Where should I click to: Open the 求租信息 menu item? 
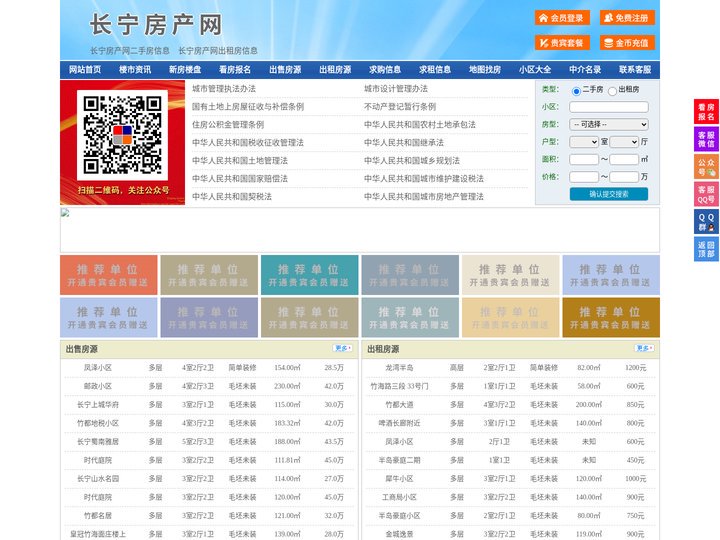pos(435,70)
